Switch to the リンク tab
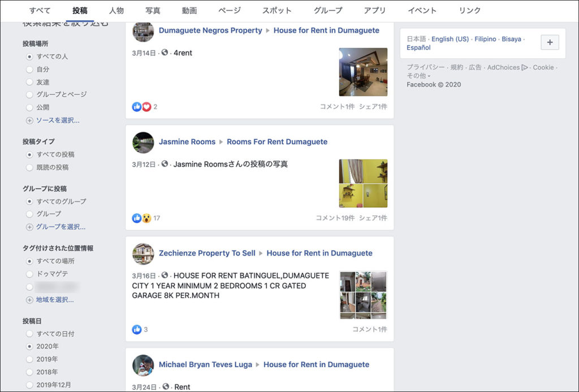579x392 pixels. click(470, 10)
